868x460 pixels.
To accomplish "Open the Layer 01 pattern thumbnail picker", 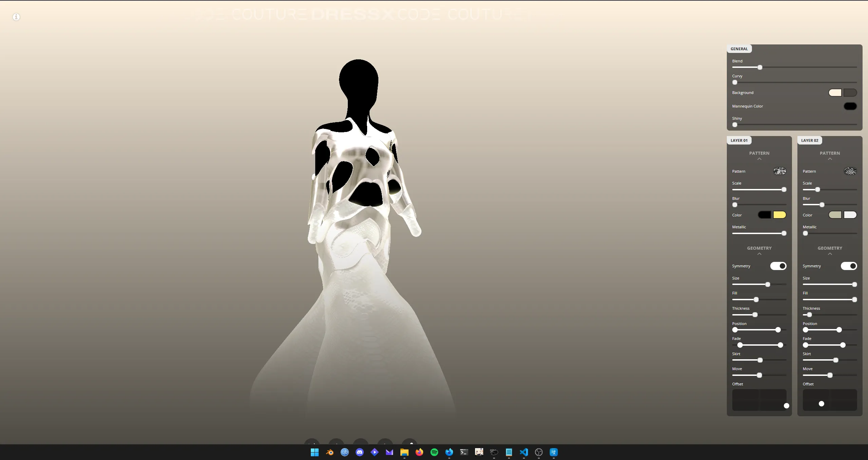I will (x=779, y=171).
